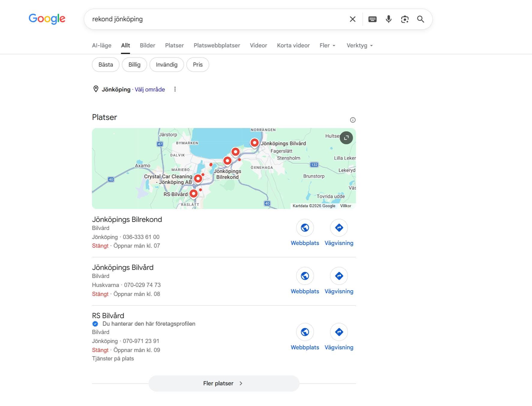Open website icon for Jönköpings Bilrekond
532x406 pixels.
coord(305,228)
